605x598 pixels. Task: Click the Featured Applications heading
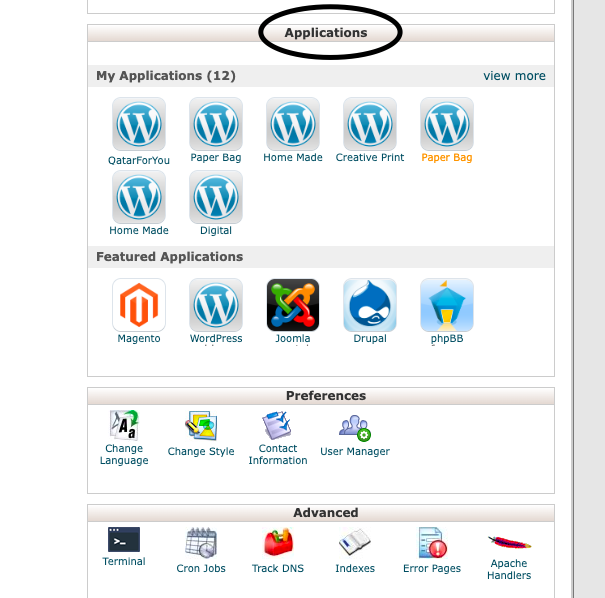pyautogui.click(x=170, y=257)
